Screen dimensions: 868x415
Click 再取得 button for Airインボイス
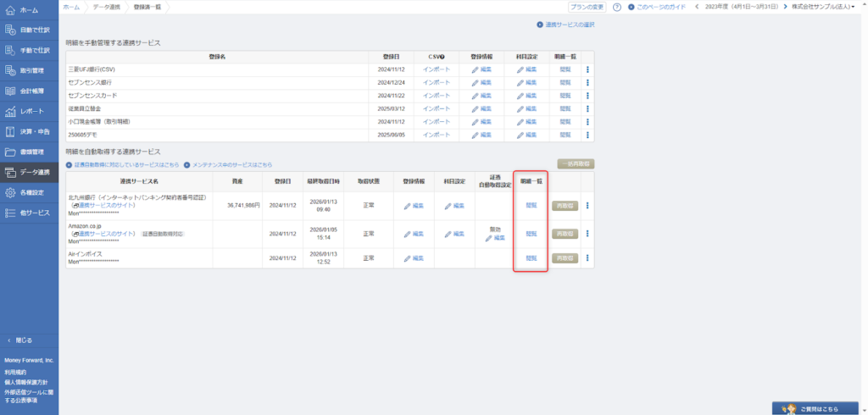[x=564, y=258]
